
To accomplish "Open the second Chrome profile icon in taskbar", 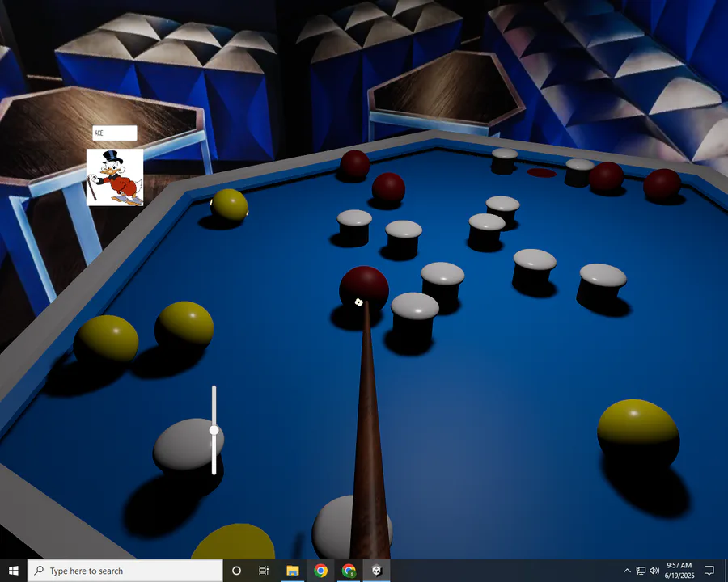I will [x=349, y=571].
